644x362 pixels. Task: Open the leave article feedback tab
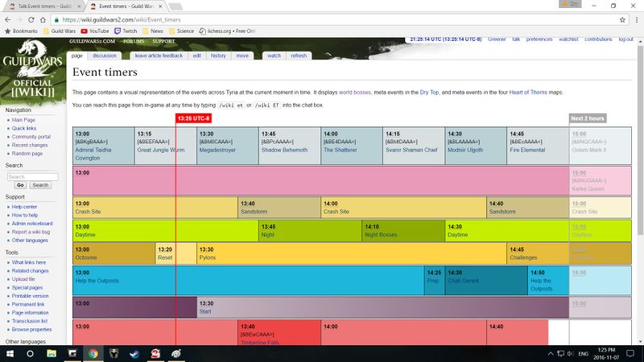pos(159,56)
